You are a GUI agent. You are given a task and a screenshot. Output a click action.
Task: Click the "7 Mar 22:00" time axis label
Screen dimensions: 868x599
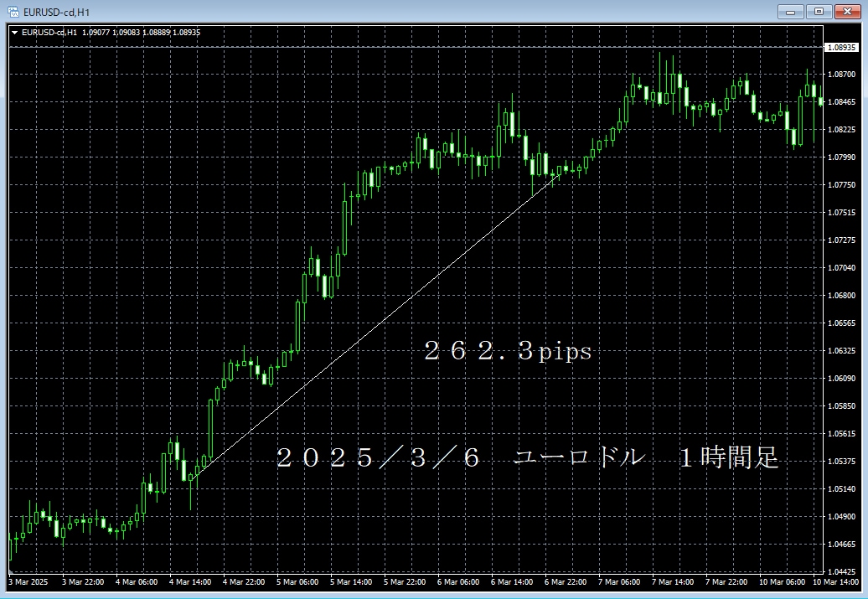point(727,582)
